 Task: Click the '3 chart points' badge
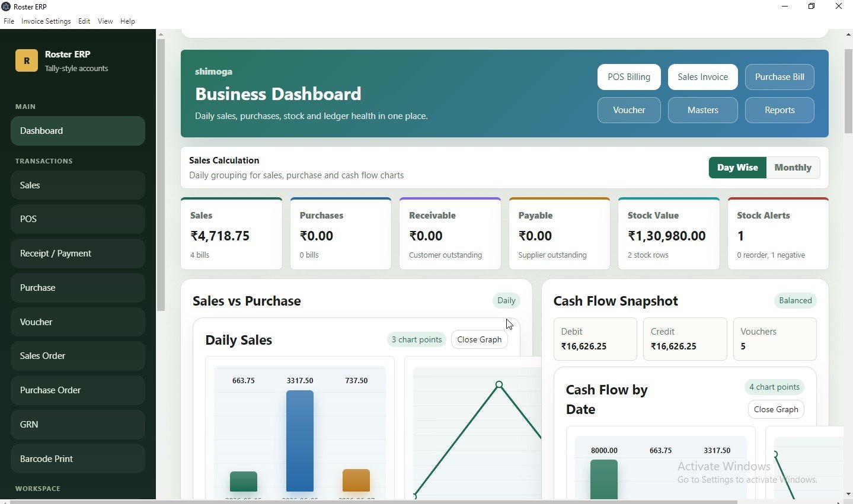[x=416, y=339]
